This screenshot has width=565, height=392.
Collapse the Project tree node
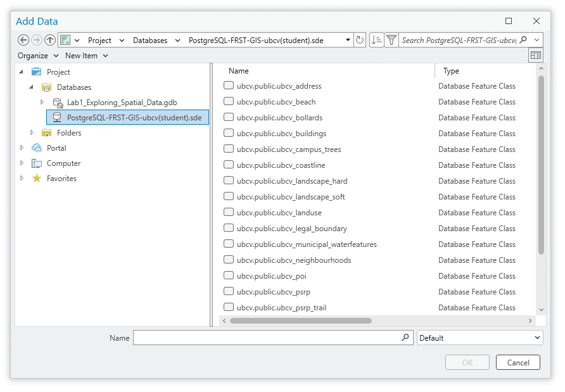22,72
